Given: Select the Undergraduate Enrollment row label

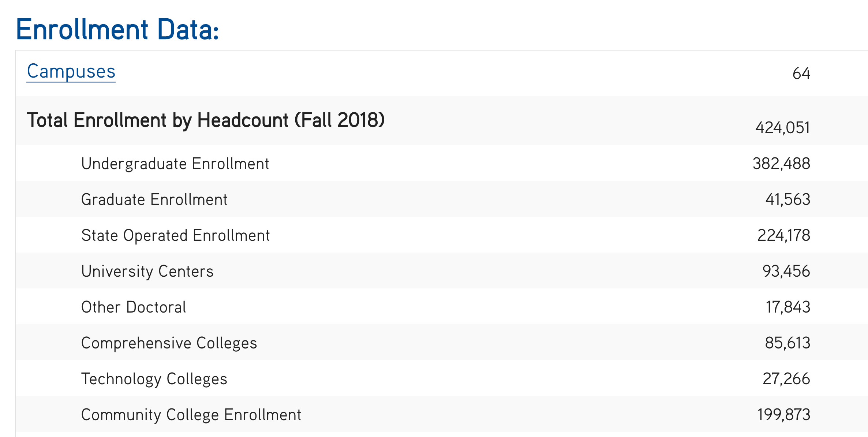Looking at the screenshot, I should coord(175,164).
